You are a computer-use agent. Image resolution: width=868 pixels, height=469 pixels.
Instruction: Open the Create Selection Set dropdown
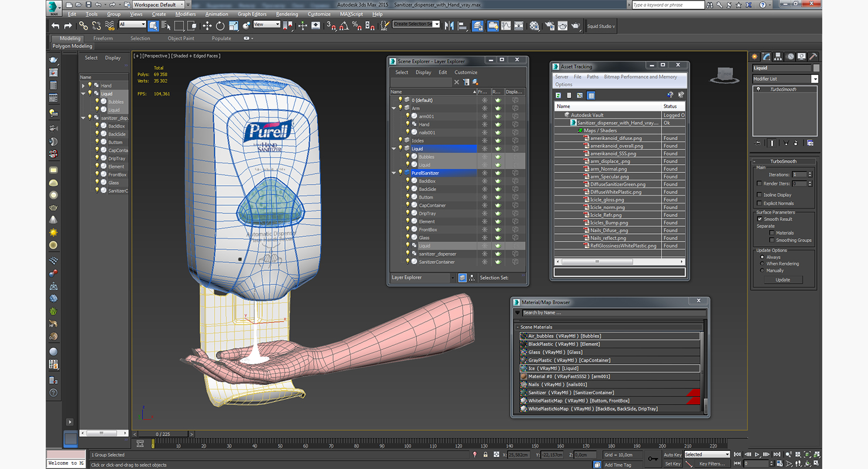[416, 24]
